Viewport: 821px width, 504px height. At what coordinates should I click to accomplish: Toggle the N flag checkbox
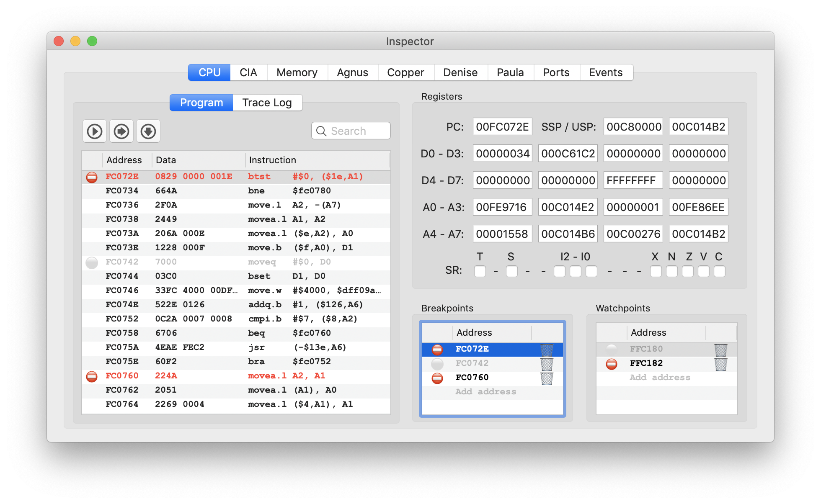click(672, 271)
